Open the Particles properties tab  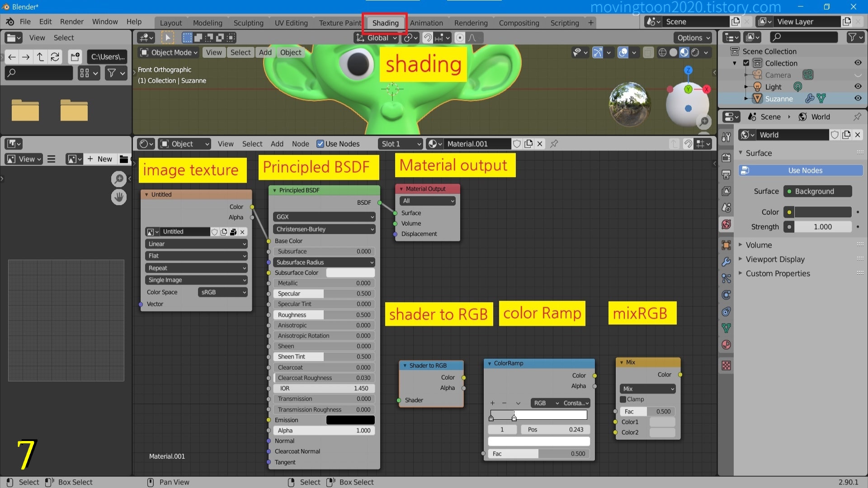726,278
